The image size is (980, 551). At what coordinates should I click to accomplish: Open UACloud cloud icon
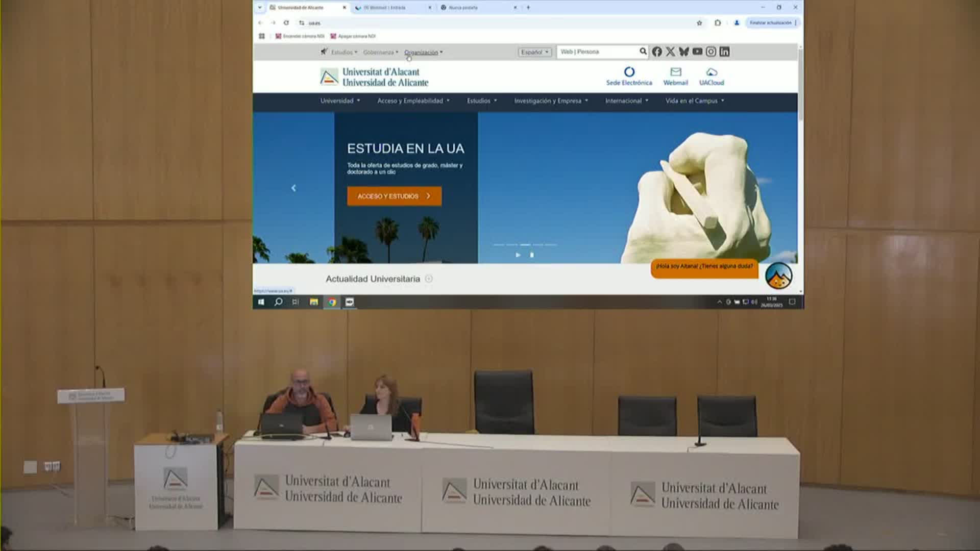click(x=712, y=72)
